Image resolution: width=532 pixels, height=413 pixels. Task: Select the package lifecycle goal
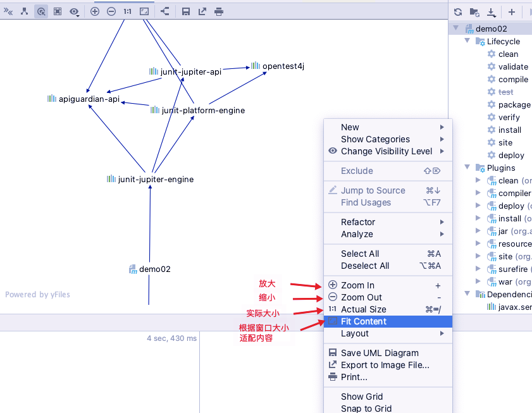[x=509, y=105]
